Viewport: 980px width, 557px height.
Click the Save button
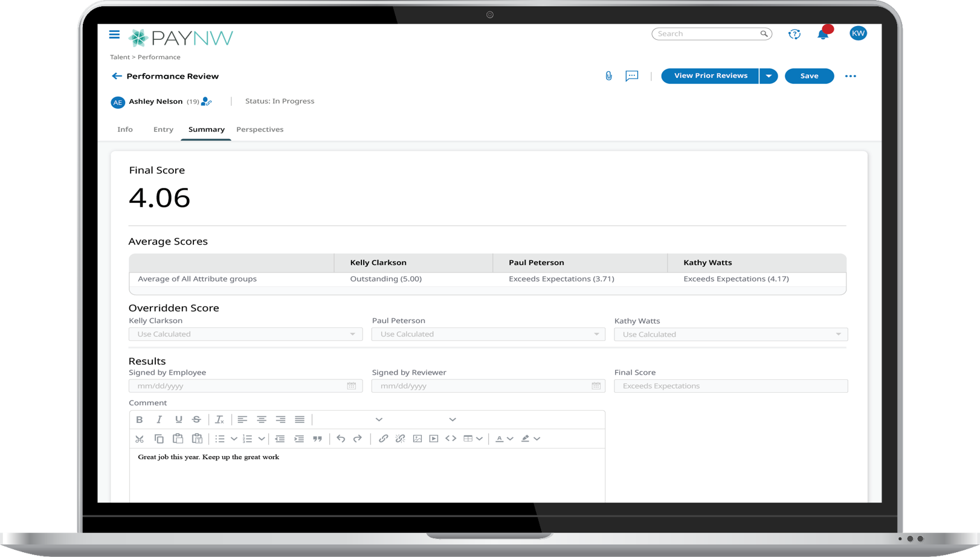click(x=809, y=76)
